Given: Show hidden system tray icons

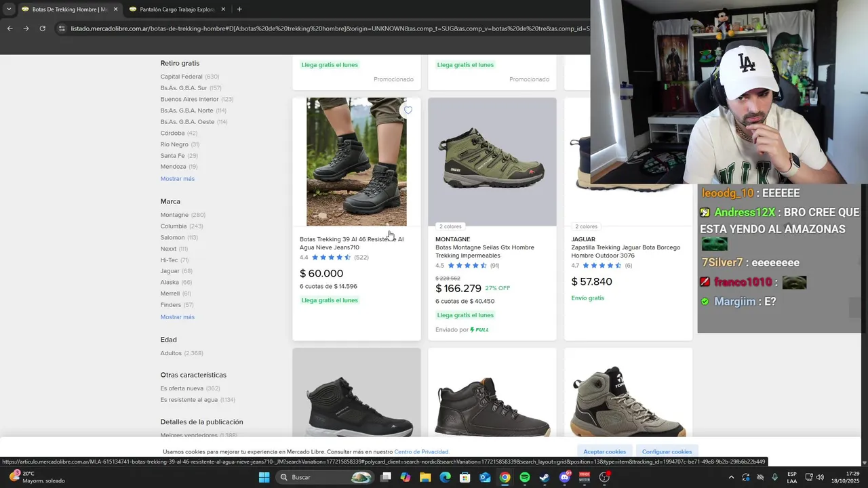Looking at the screenshot, I should [731, 477].
